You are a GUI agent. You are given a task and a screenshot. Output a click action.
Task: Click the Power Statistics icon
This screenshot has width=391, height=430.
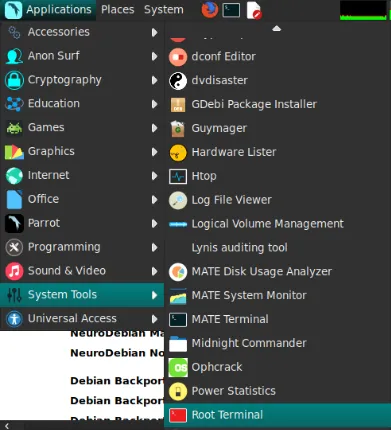(178, 392)
